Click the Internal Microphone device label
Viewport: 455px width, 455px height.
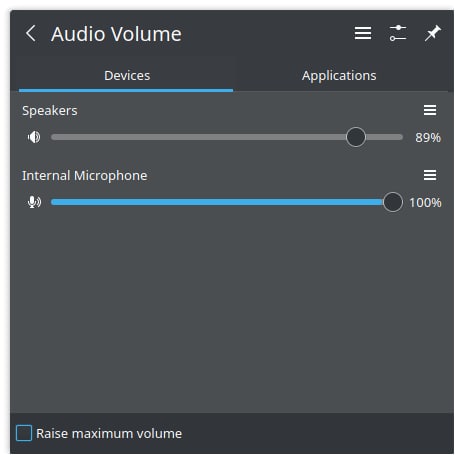[x=84, y=176]
